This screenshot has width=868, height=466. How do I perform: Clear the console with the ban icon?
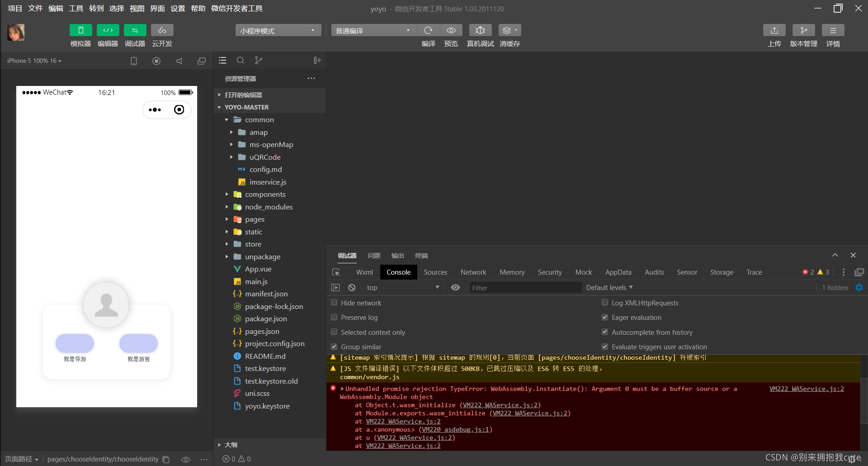(x=352, y=288)
